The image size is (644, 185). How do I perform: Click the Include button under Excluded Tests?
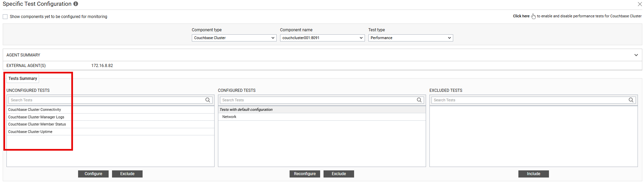pyautogui.click(x=533, y=174)
